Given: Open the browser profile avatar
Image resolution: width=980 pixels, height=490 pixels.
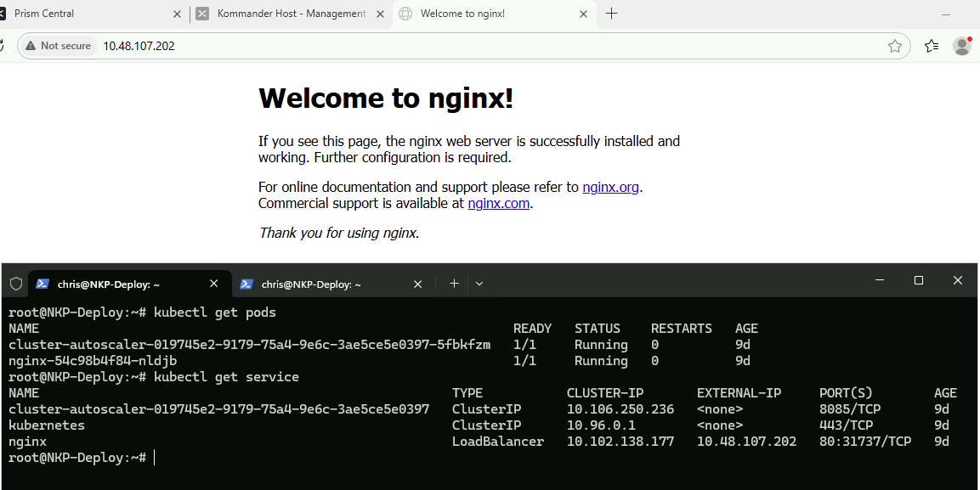Looking at the screenshot, I should click(x=962, y=46).
